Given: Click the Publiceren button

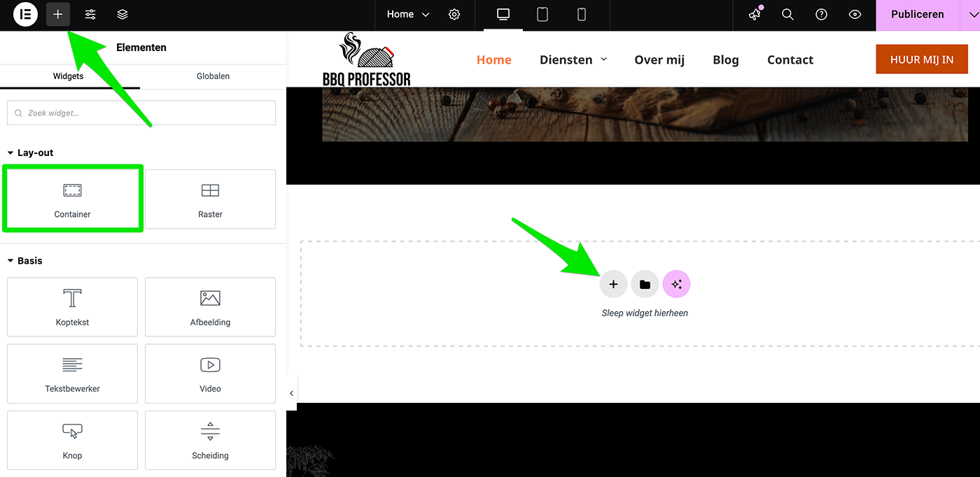Looking at the screenshot, I should coord(917,15).
